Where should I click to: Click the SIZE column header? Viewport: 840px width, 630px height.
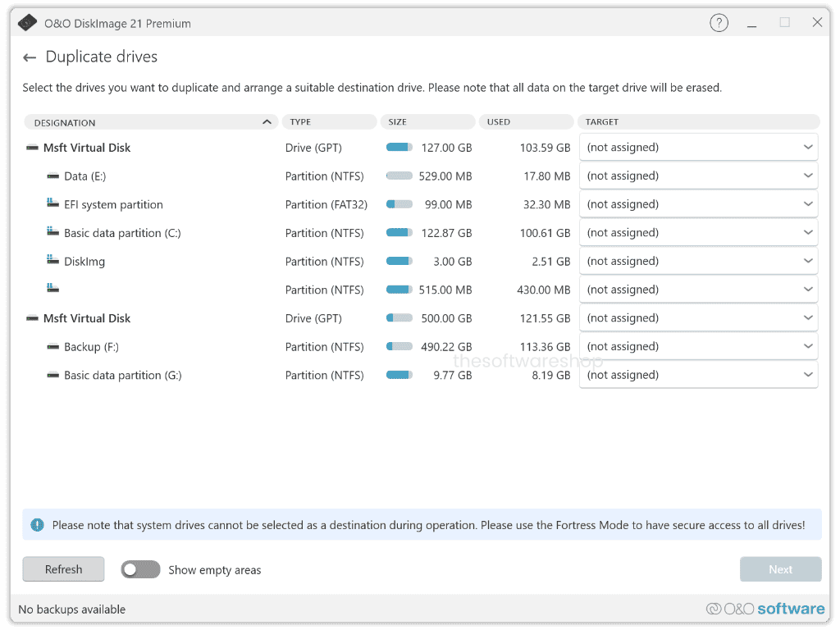click(428, 121)
